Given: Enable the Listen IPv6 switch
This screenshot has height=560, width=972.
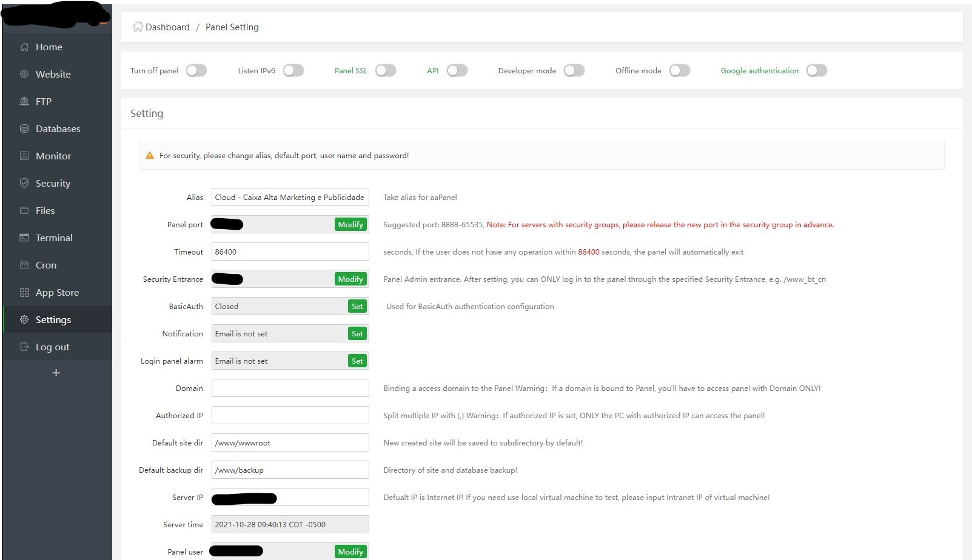Looking at the screenshot, I should click(x=293, y=70).
